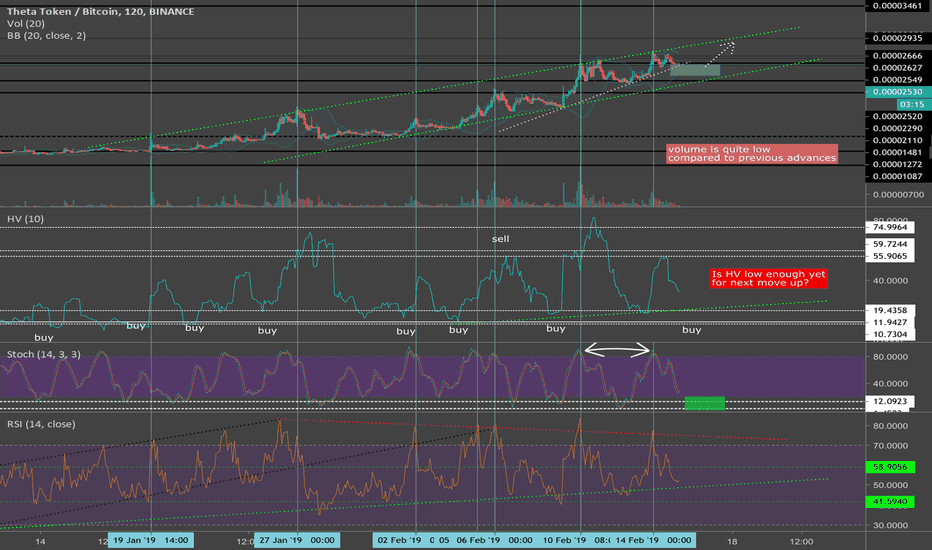This screenshot has height=550, width=932.
Task: Select the white double-headed arrow in Stoch pane
Action: [617, 350]
